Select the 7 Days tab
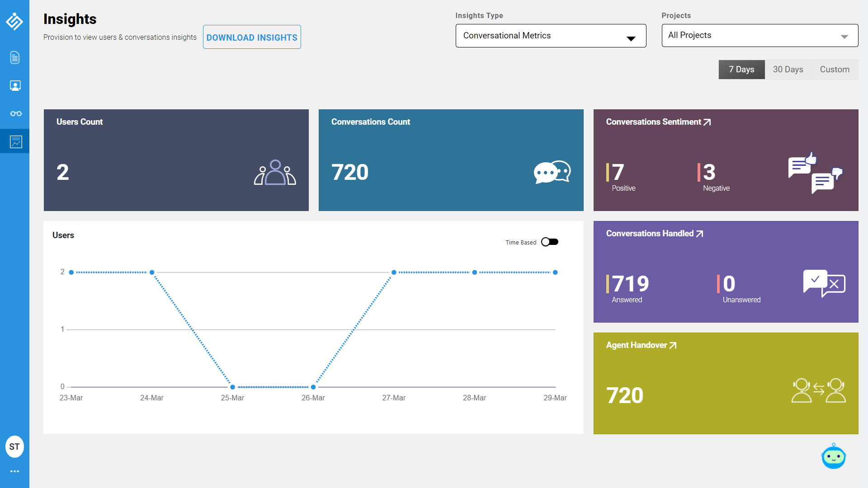868x488 pixels. click(741, 70)
